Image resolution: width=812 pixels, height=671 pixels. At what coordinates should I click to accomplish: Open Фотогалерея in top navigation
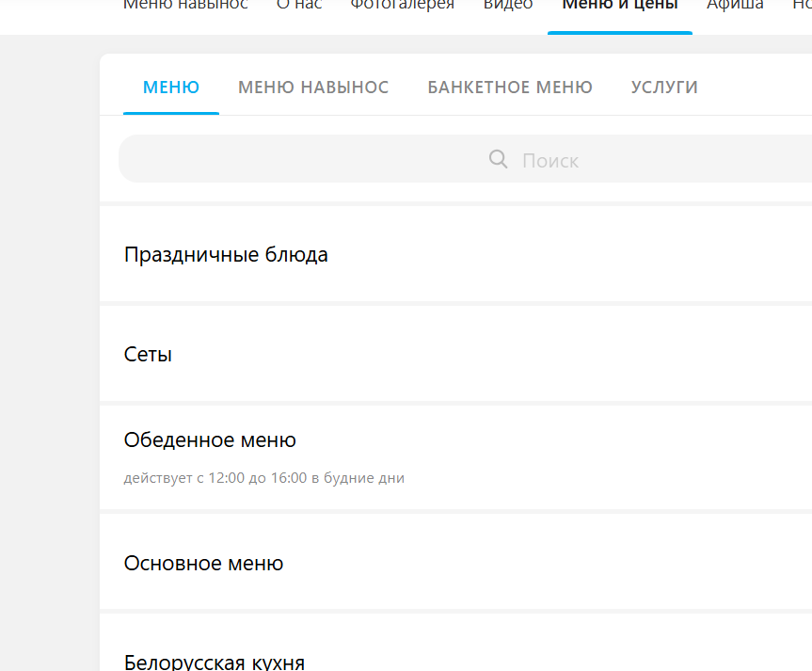pos(403,6)
